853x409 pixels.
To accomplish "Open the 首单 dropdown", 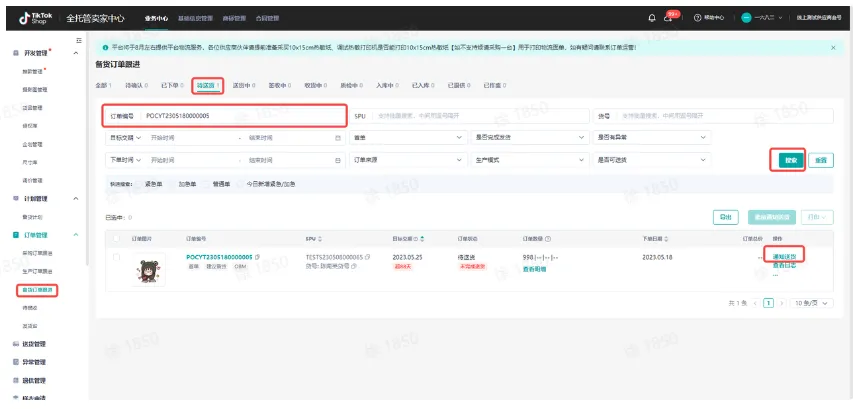I will (x=408, y=138).
